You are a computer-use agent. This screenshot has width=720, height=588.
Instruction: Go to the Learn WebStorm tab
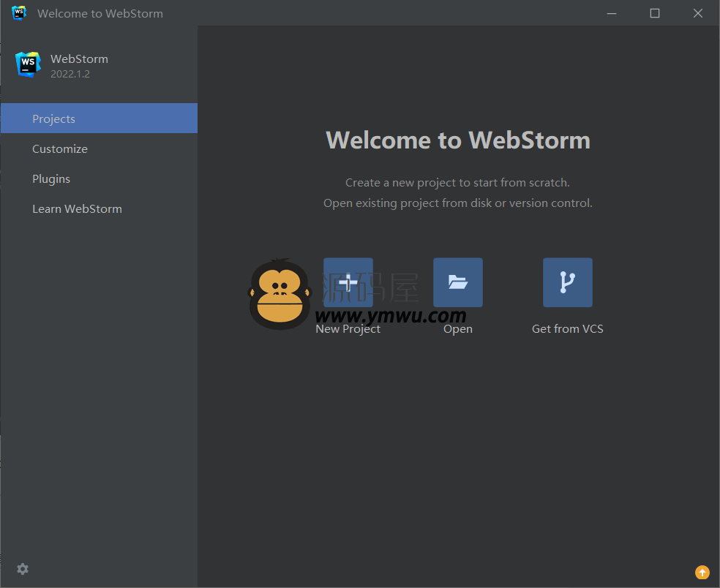tap(100, 209)
